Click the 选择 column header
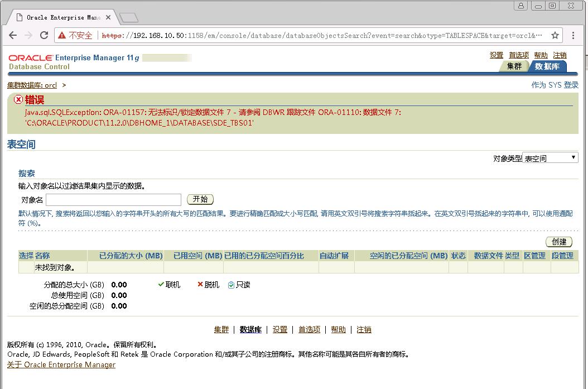Image resolution: width=588 pixels, height=389 pixels. click(26, 256)
